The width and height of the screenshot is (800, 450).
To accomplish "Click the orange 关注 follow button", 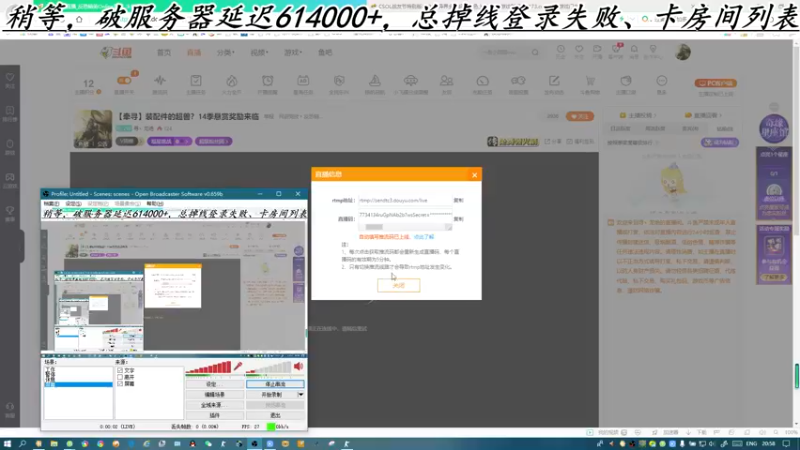I will 580,116.
